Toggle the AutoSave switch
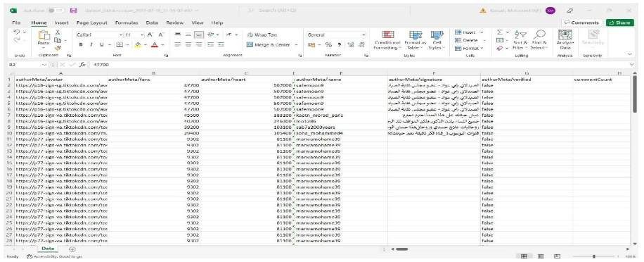Viewport: 644px width, 262px height. [x=56, y=11]
